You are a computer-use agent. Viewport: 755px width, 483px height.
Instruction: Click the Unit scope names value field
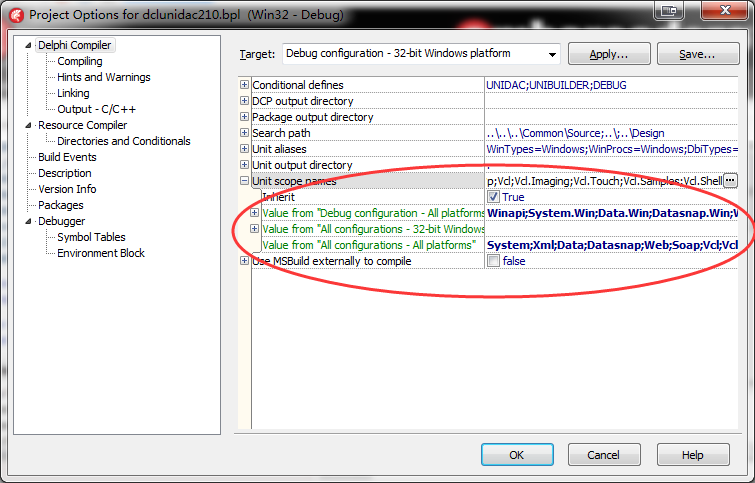pyautogui.click(x=604, y=181)
